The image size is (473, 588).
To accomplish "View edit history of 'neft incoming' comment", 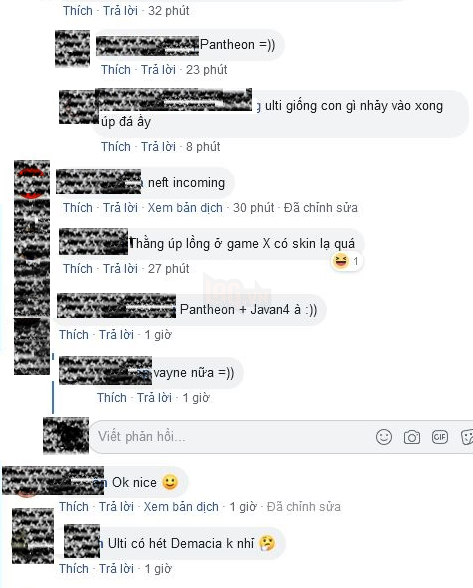I will [321, 208].
